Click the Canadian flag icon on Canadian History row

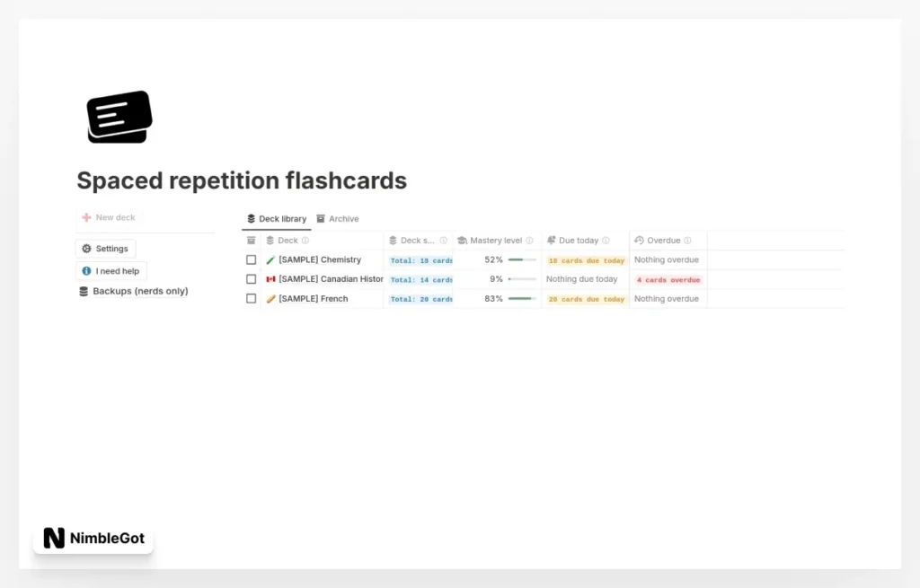[x=270, y=279]
